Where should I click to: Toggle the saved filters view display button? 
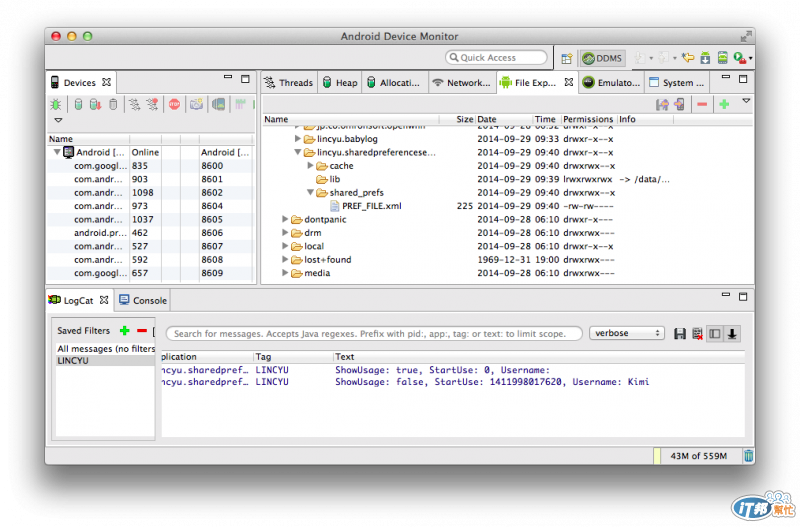click(x=715, y=334)
